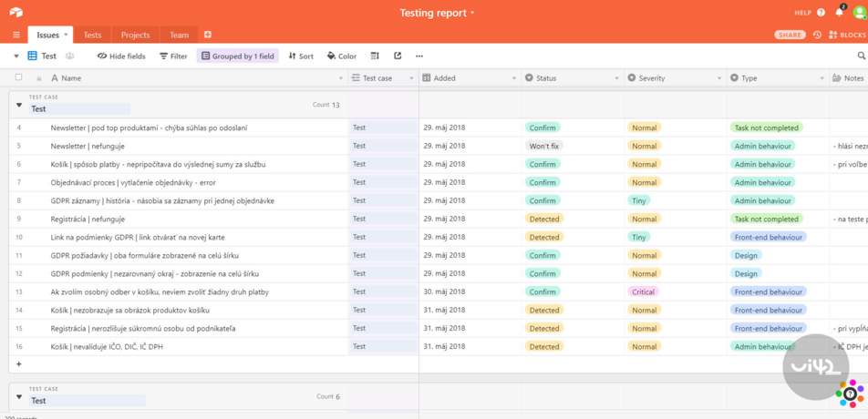Open the revision history clock icon
The height and width of the screenshot is (419, 868).
tap(817, 35)
